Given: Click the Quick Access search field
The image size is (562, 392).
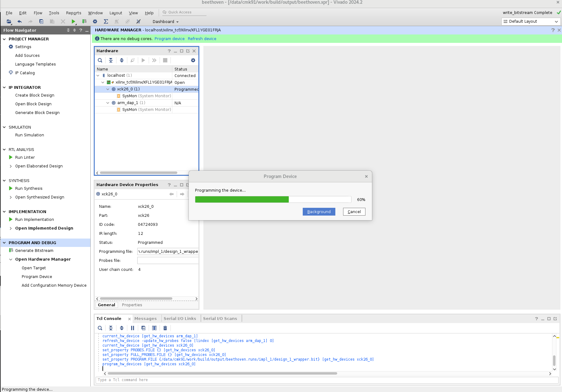Looking at the screenshot, I should 184,12.
